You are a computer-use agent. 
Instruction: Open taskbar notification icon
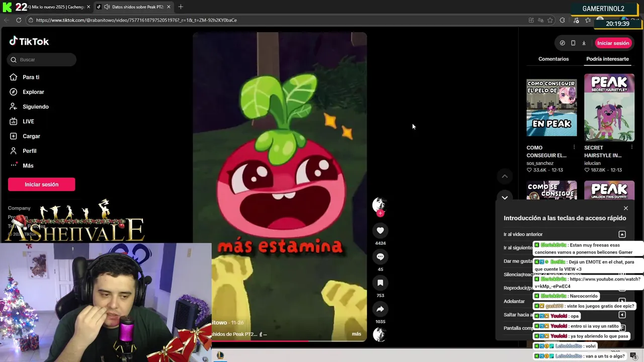point(633,356)
